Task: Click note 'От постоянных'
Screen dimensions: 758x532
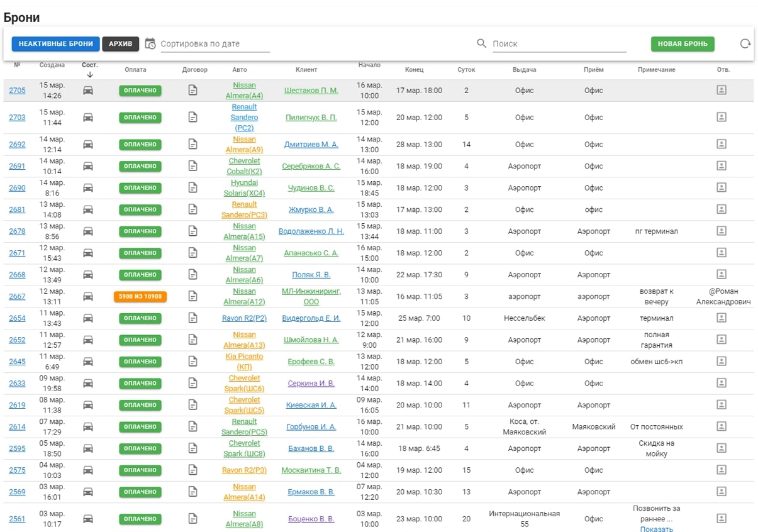Action: (x=656, y=426)
